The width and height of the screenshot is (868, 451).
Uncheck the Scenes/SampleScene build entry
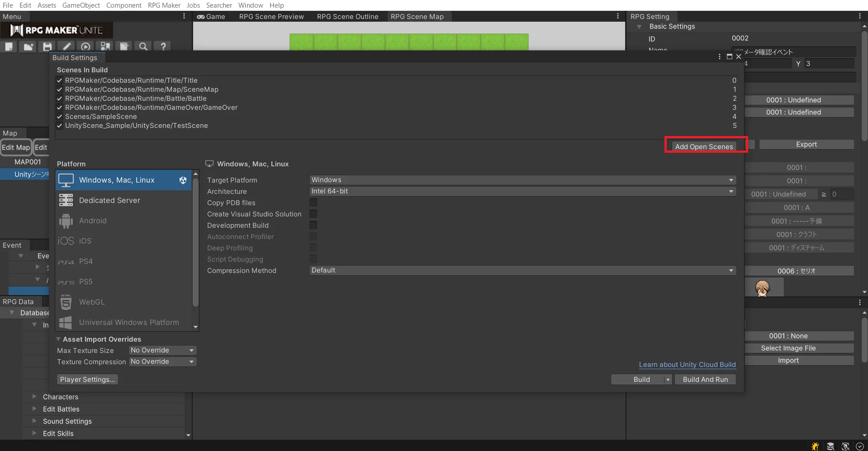point(59,117)
